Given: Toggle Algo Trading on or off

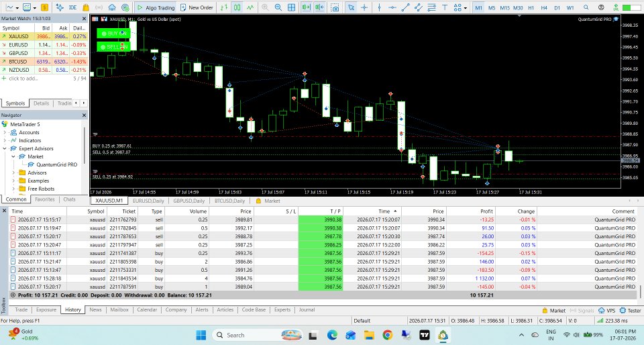Looking at the screenshot, I should coord(156,7).
